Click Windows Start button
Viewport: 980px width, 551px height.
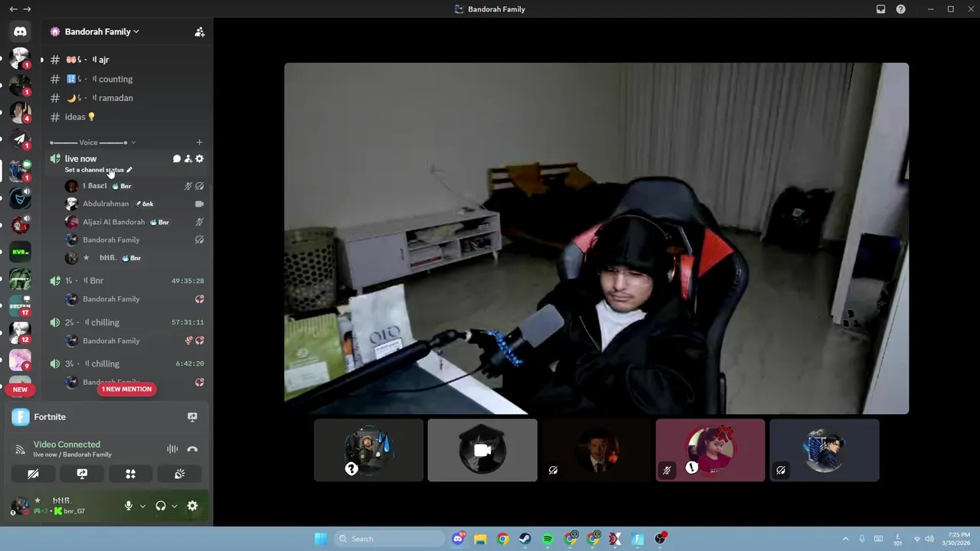click(321, 539)
